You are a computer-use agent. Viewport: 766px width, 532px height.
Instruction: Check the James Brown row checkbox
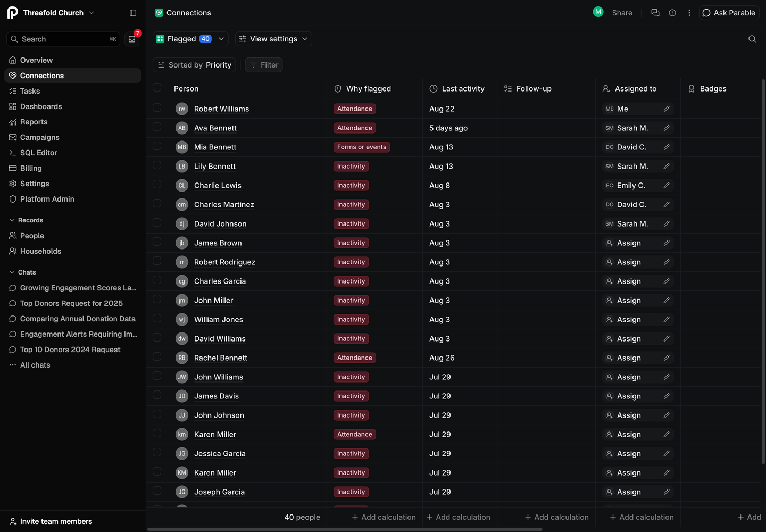[157, 242]
